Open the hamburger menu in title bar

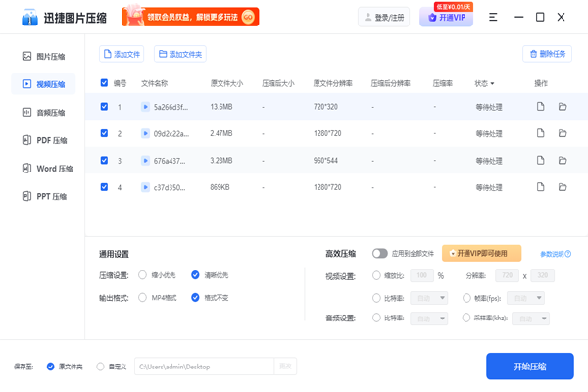click(x=493, y=17)
